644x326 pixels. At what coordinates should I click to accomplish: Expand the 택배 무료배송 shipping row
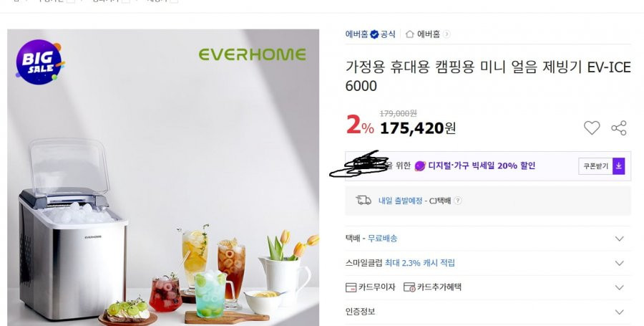pyautogui.click(x=488, y=239)
